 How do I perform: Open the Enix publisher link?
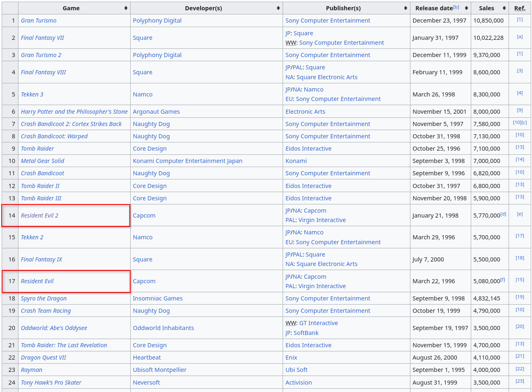(x=291, y=358)
